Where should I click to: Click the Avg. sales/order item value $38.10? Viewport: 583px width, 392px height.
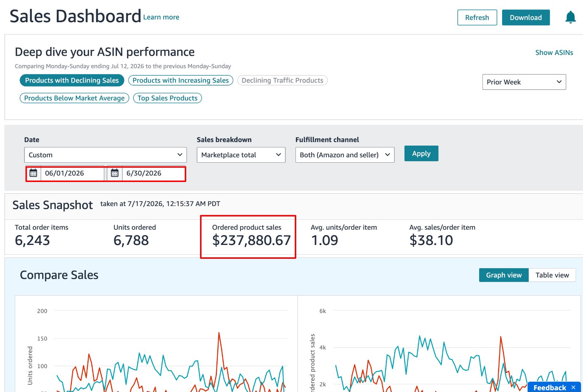point(431,240)
